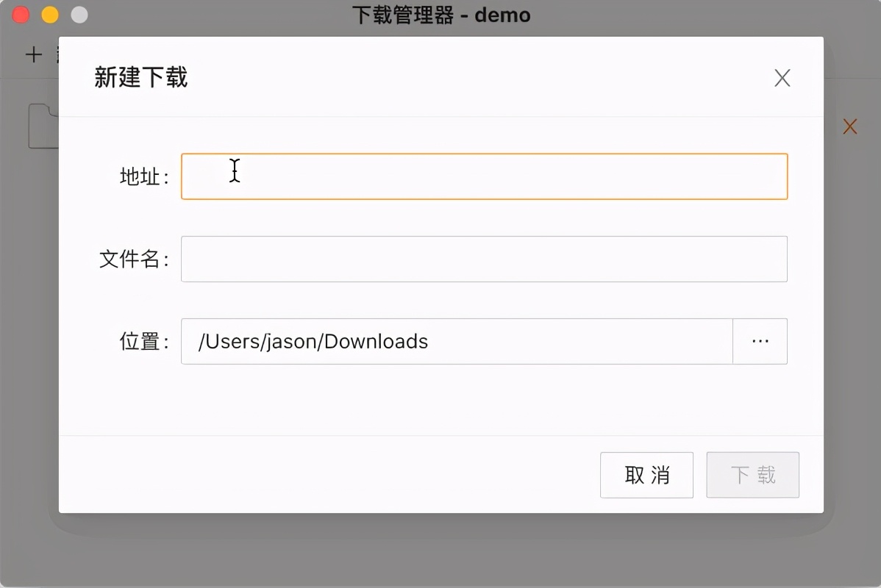Click the yellow minimize circle
The image size is (881, 588).
49,13
